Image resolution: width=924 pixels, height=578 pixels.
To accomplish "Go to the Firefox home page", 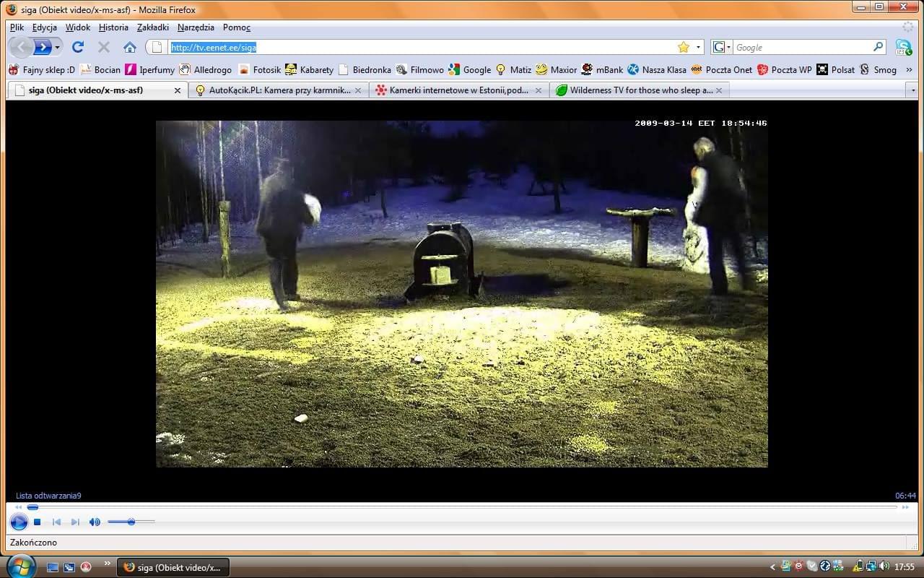I will click(130, 47).
